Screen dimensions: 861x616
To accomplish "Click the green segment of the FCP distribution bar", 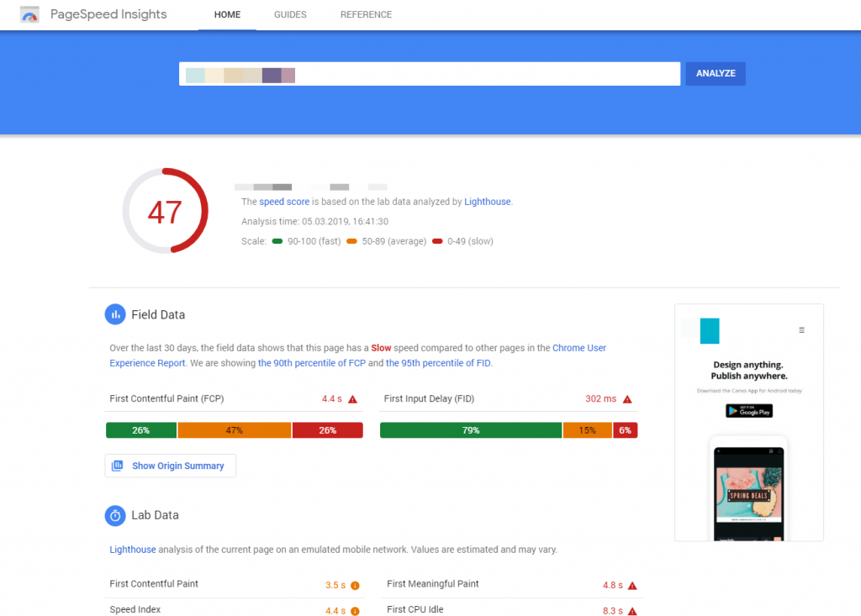I will 140,429.
